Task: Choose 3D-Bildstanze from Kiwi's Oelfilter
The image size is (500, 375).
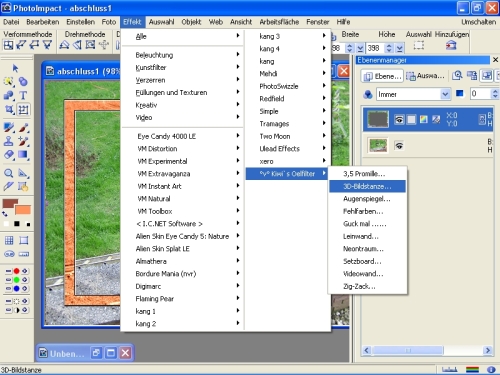Action: [x=367, y=186]
